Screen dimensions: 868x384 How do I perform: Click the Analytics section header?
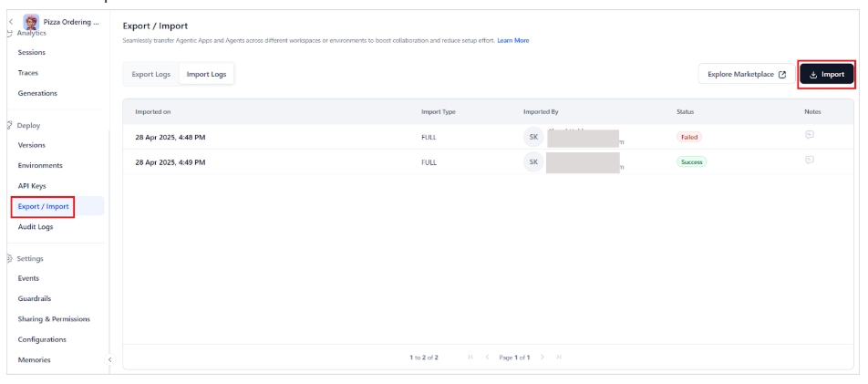coord(32,33)
